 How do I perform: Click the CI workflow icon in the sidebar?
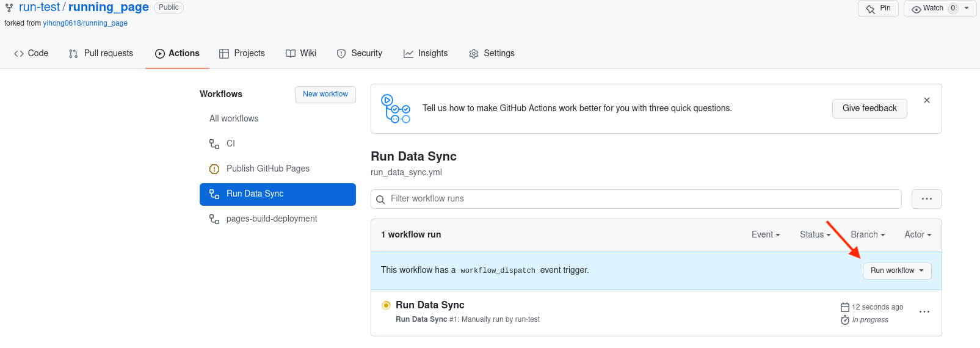pyautogui.click(x=214, y=144)
